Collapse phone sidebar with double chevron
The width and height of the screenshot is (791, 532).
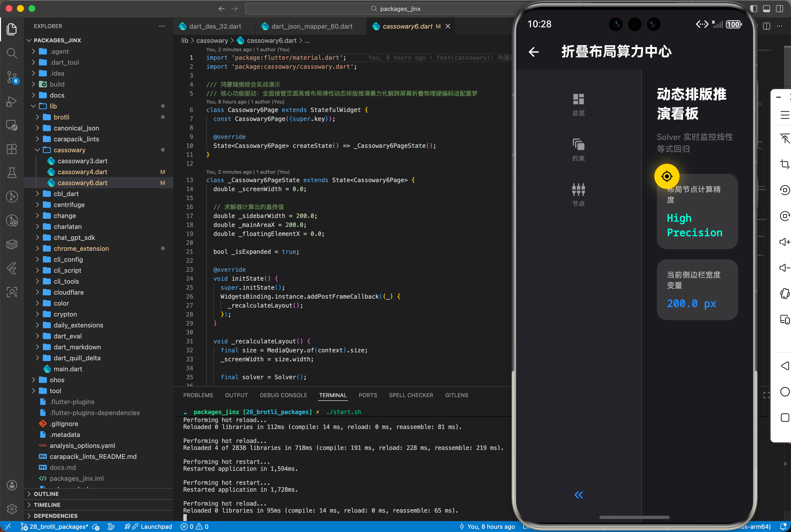(579, 495)
